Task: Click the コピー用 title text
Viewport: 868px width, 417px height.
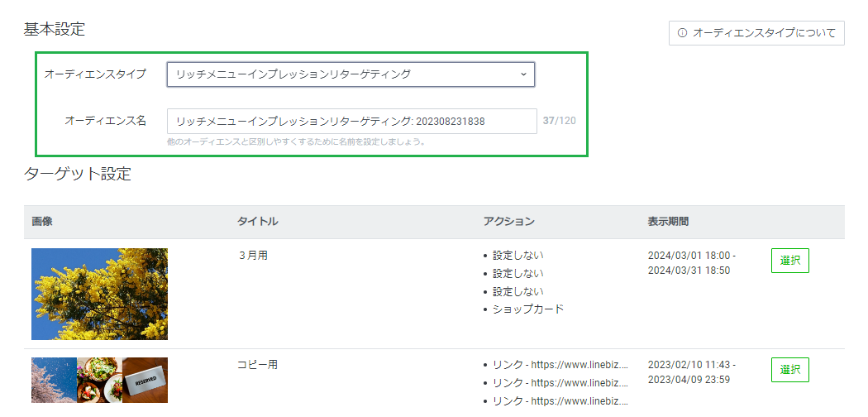Action: tap(255, 364)
